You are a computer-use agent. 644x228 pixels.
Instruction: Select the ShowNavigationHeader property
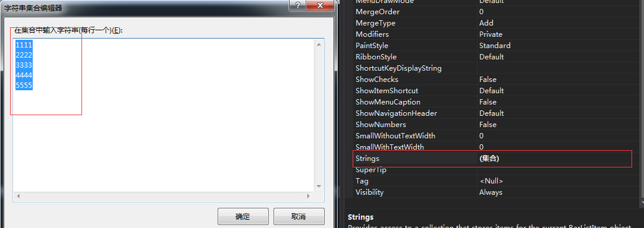click(x=396, y=113)
